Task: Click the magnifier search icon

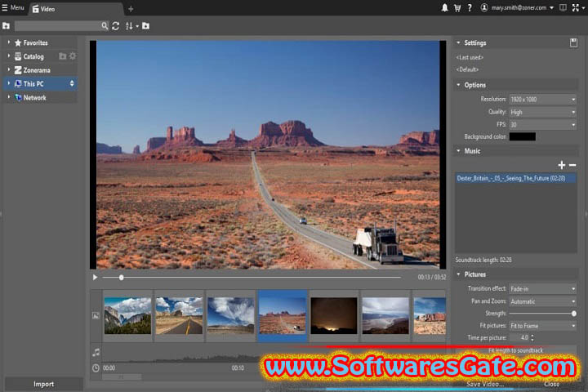Action: pos(105,26)
